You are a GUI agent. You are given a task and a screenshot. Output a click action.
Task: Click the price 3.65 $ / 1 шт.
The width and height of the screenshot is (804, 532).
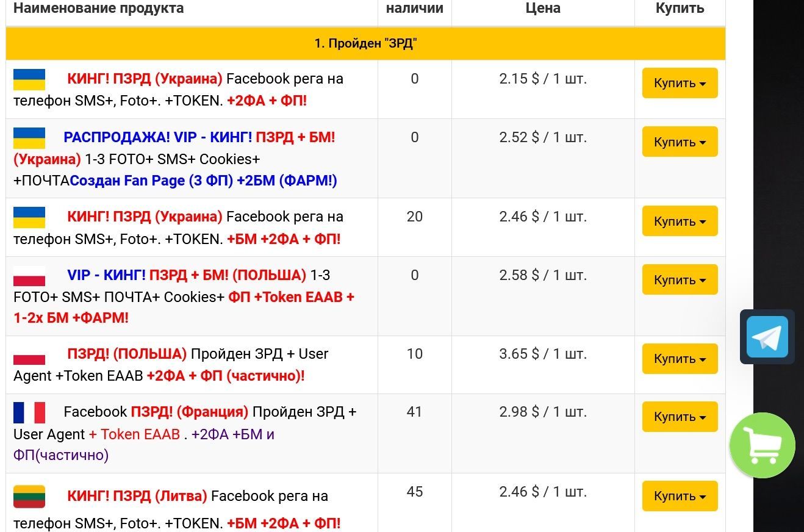(x=543, y=354)
